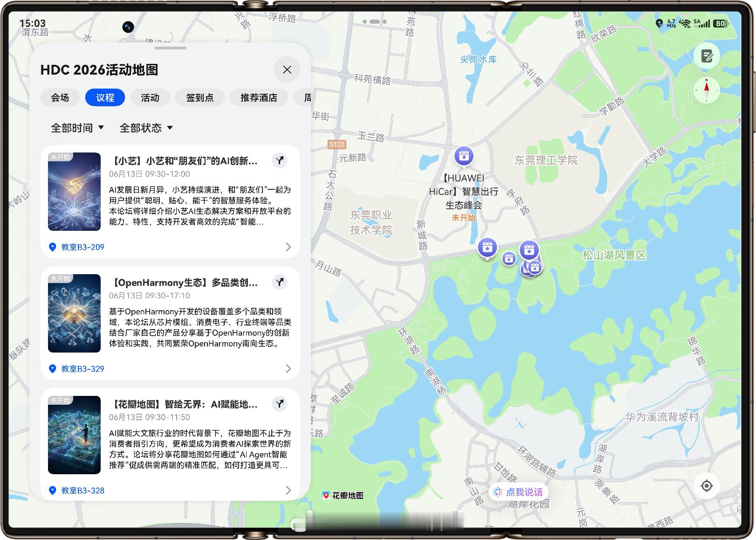Tap the 06月13日 09:30-12:00 time text
The height and width of the screenshot is (540, 756).
click(150, 174)
